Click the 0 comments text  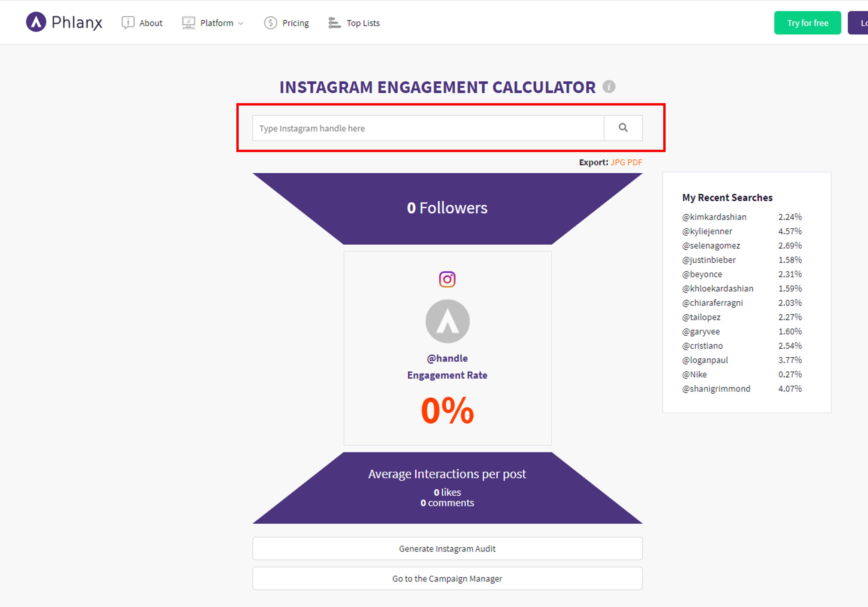coord(447,503)
